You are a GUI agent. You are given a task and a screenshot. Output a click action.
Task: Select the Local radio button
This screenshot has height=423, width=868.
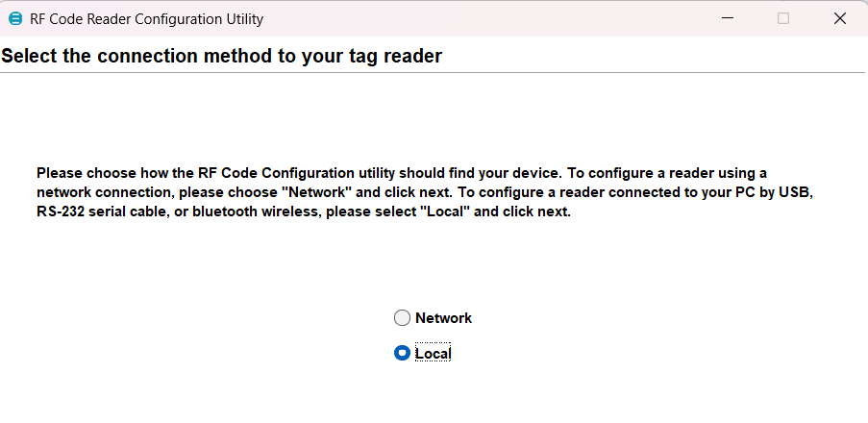coord(402,354)
